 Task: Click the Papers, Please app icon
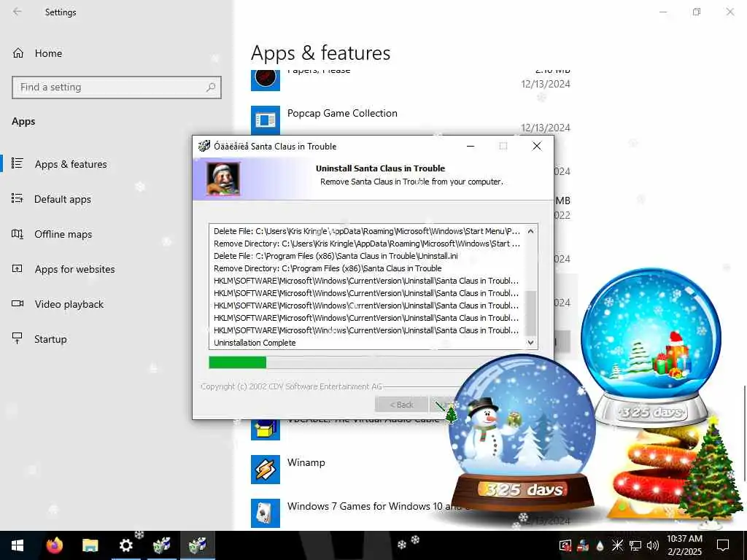[x=266, y=79]
